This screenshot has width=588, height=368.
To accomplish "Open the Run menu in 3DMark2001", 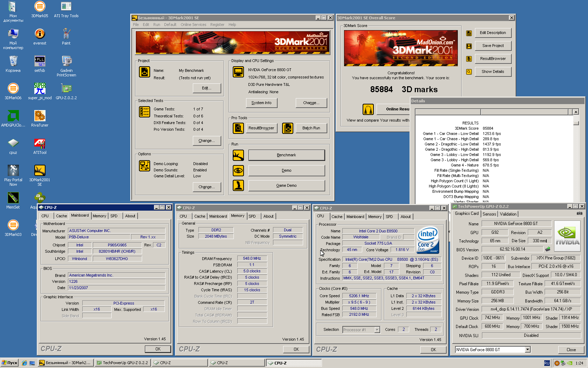I will 156,25.
